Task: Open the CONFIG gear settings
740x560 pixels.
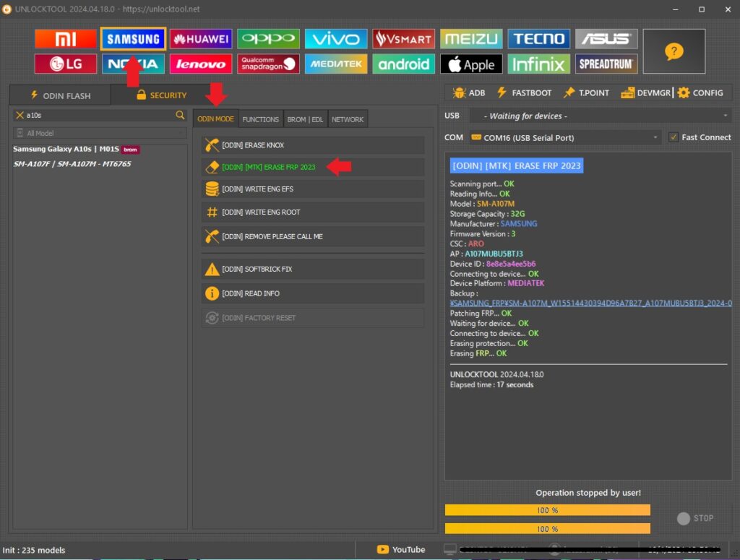Action: click(x=700, y=92)
